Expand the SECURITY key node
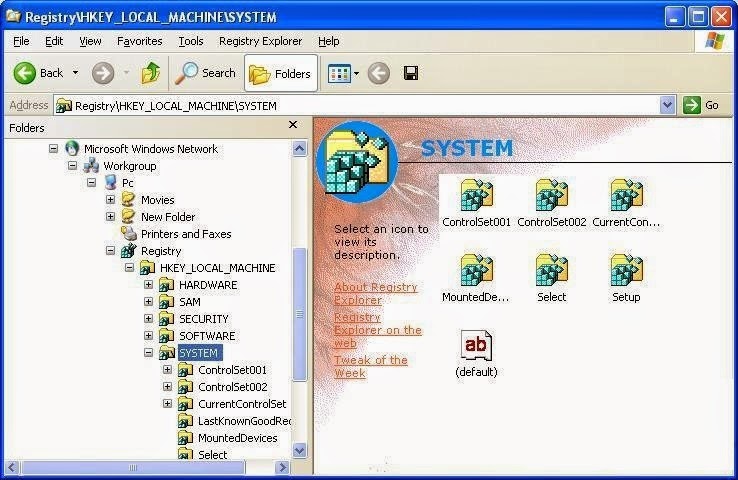This screenshot has width=738, height=480. click(148, 319)
